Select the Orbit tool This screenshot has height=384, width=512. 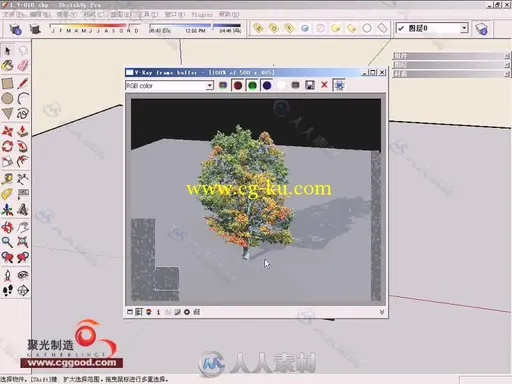[7, 227]
